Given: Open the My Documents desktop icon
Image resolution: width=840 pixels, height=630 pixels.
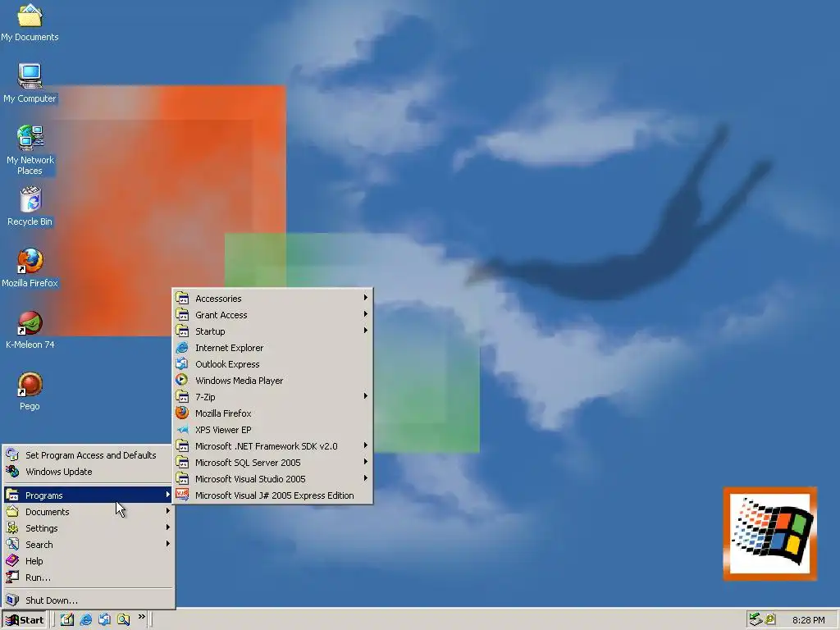Looking at the screenshot, I should pos(30,22).
